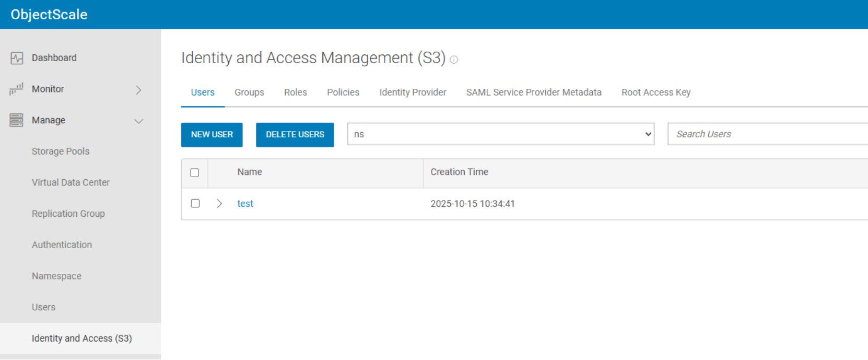Go to Identity Provider tab

(x=413, y=92)
